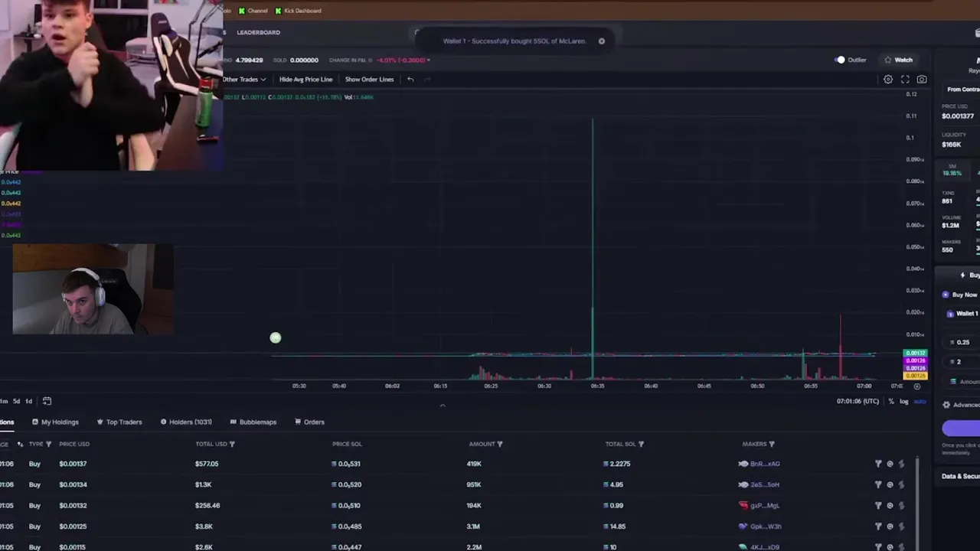Expand Advanced settings section
Viewport: 980px width, 551px height.
(961, 405)
